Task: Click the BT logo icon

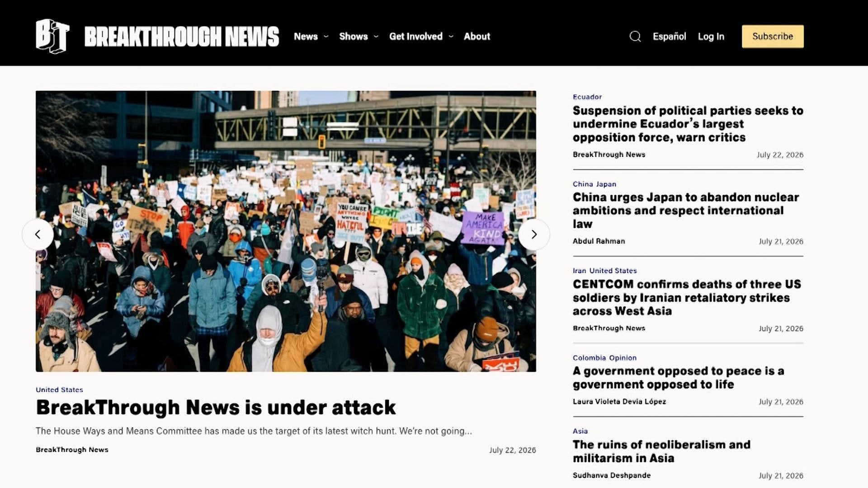Action: [52, 36]
